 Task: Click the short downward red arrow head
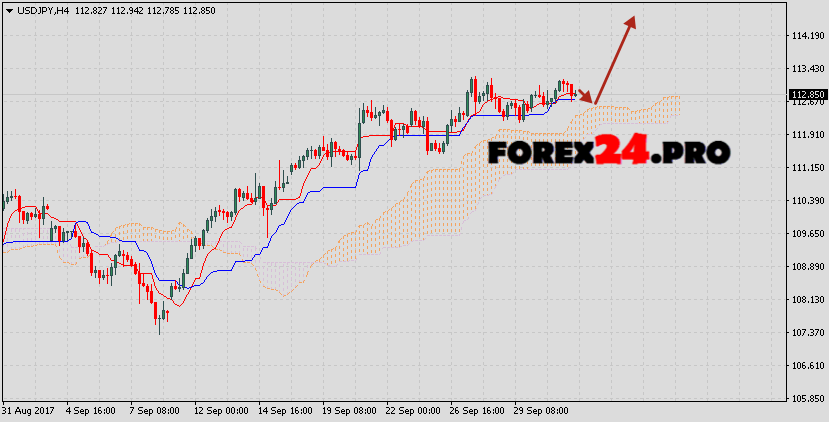(x=592, y=100)
